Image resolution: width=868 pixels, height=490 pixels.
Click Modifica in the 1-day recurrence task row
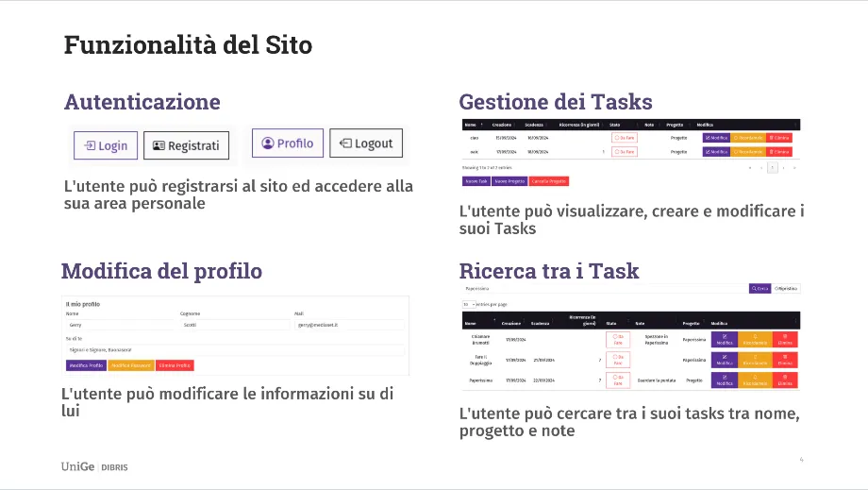click(716, 151)
